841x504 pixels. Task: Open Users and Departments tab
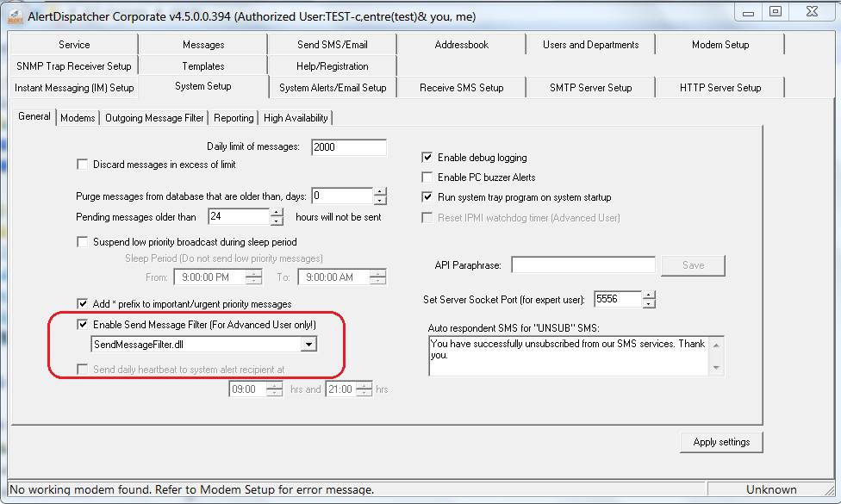pos(591,45)
